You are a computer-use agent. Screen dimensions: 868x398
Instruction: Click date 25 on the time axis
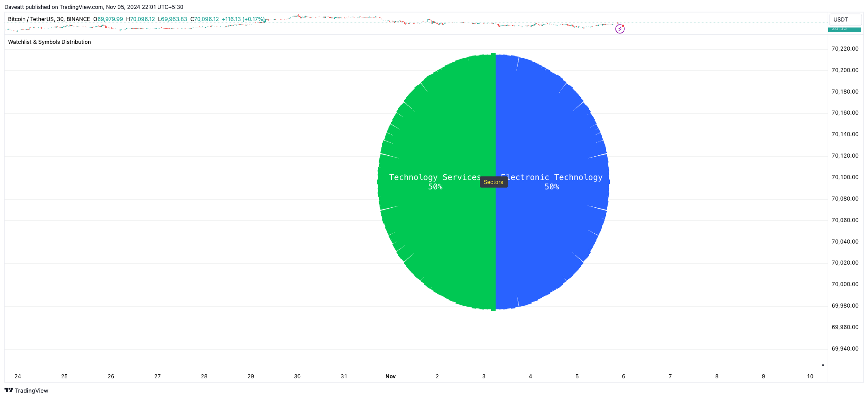click(x=65, y=377)
